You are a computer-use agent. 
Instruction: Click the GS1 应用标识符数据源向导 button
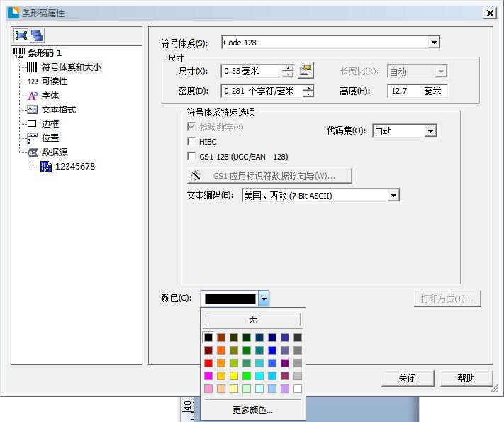pos(269,176)
